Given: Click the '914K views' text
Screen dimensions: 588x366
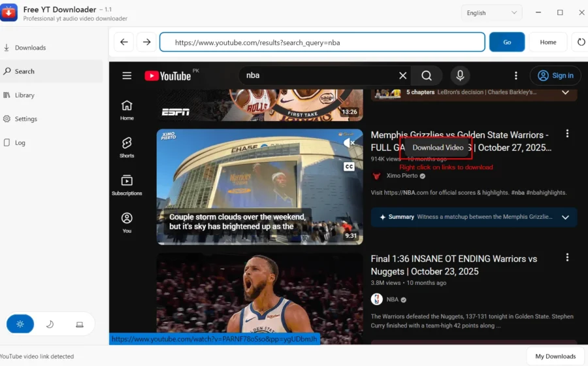Looking at the screenshot, I should tap(385, 159).
